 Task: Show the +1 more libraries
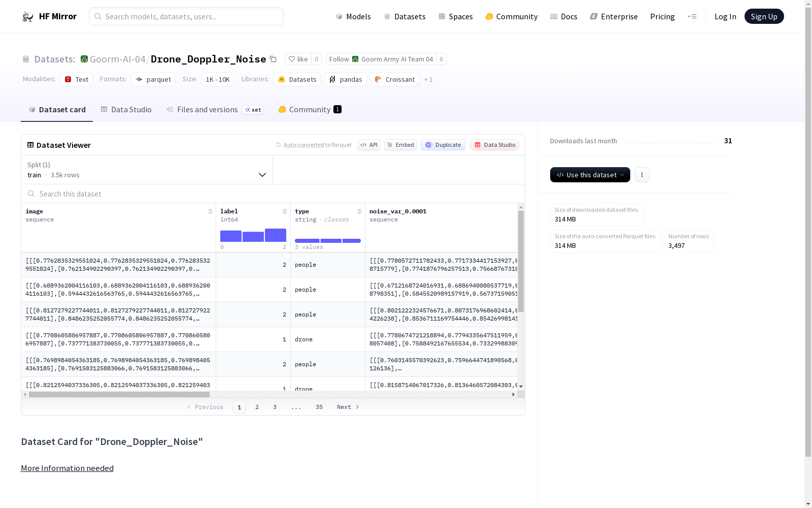tap(428, 79)
